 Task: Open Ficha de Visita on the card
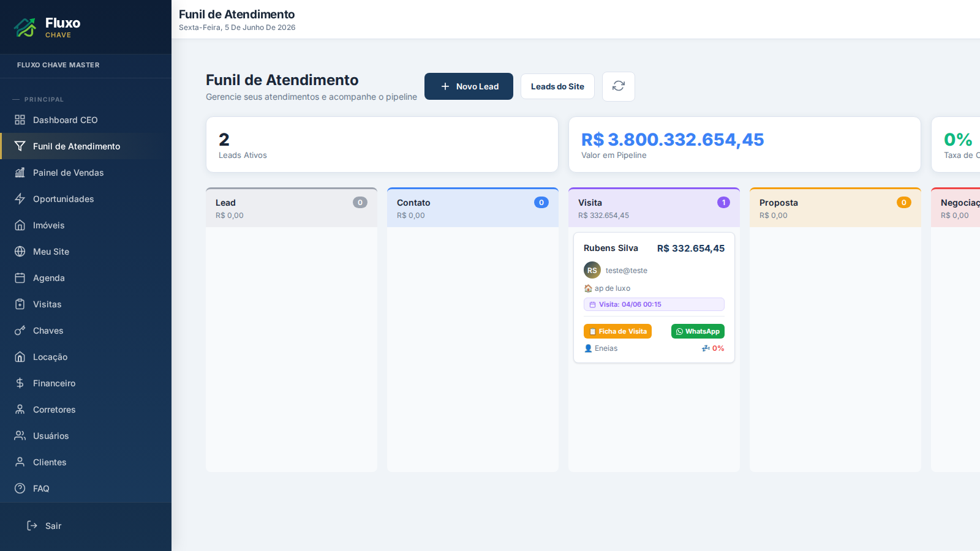tap(617, 331)
